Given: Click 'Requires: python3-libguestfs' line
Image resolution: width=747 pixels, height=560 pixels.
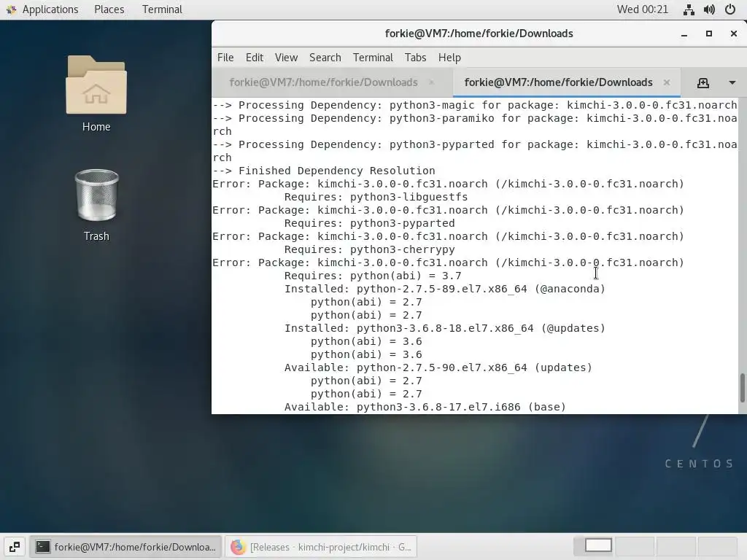Looking at the screenshot, I should click(x=376, y=197).
